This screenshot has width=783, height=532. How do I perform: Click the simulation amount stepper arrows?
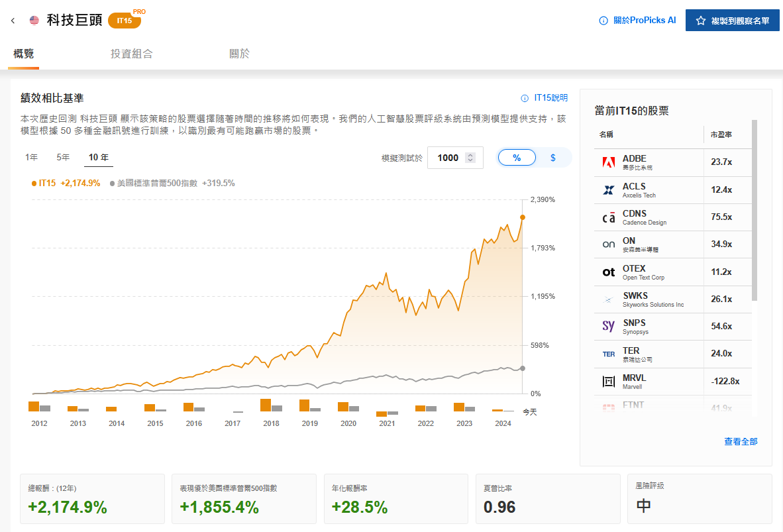(470, 158)
